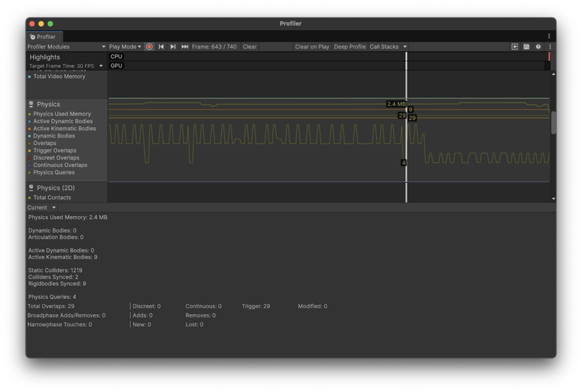Jump to the current last frame
The width and height of the screenshot is (582, 392).
[185, 47]
